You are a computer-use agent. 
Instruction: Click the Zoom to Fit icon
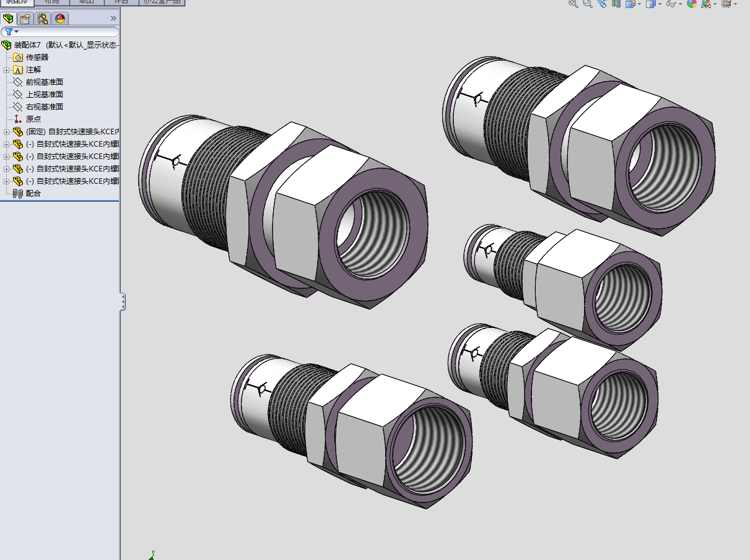tap(573, 3)
